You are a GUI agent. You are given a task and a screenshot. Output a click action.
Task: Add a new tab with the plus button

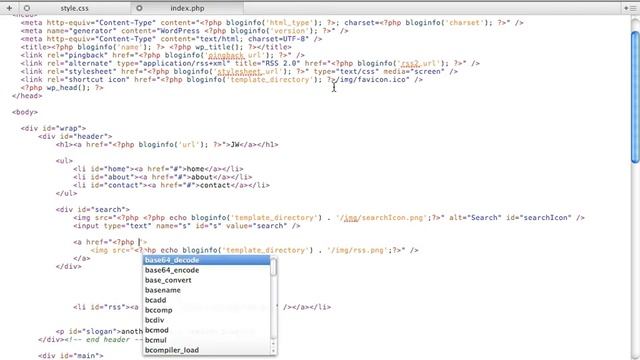[x=9, y=8]
